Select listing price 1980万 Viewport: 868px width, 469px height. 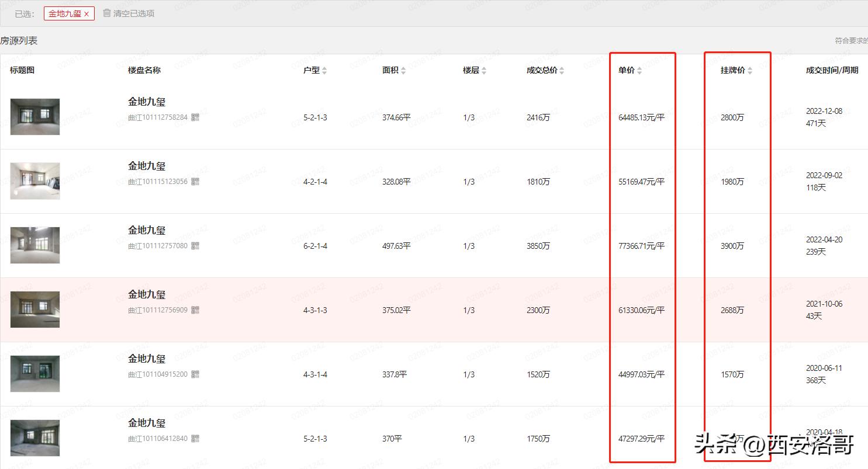(732, 182)
